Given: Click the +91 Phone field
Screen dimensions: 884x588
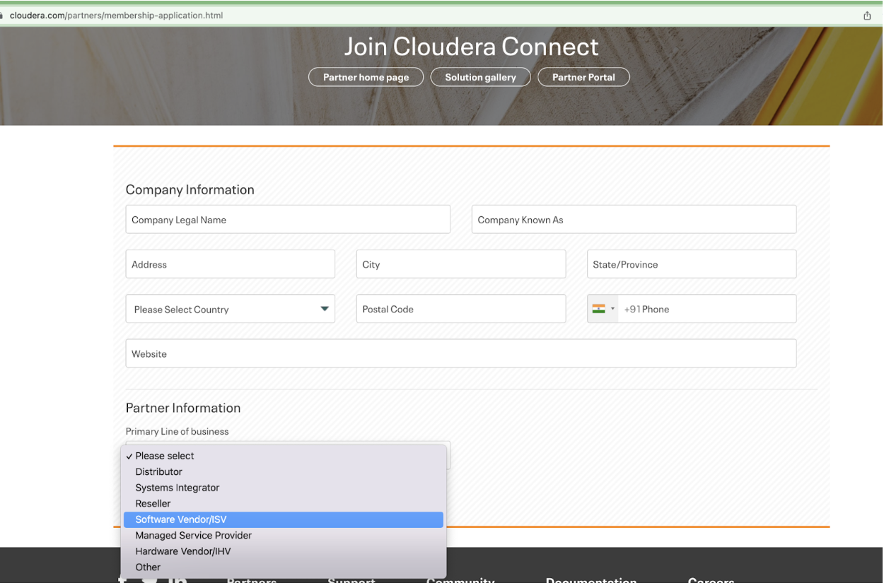Looking at the screenshot, I should [x=707, y=309].
